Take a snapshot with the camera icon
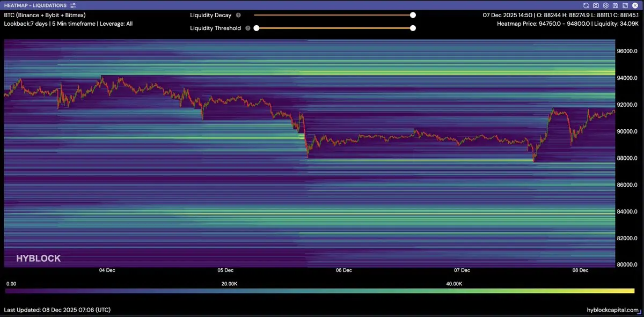The height and width of the screenshot is (317, 644). [596, 5]
